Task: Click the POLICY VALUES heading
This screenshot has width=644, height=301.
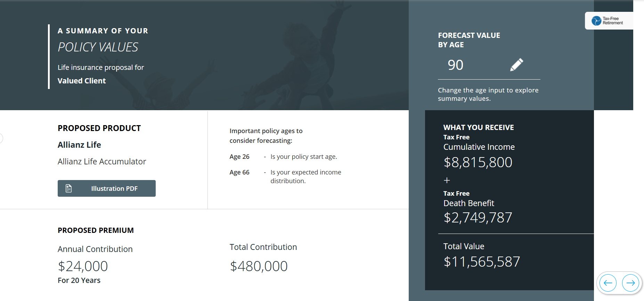Action: pyautogui.click(x=98, y=47)
